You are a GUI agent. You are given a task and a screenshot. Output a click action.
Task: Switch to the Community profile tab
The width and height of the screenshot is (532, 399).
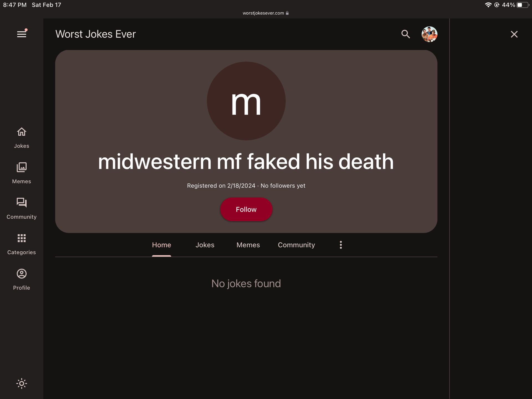pos(296,245)
